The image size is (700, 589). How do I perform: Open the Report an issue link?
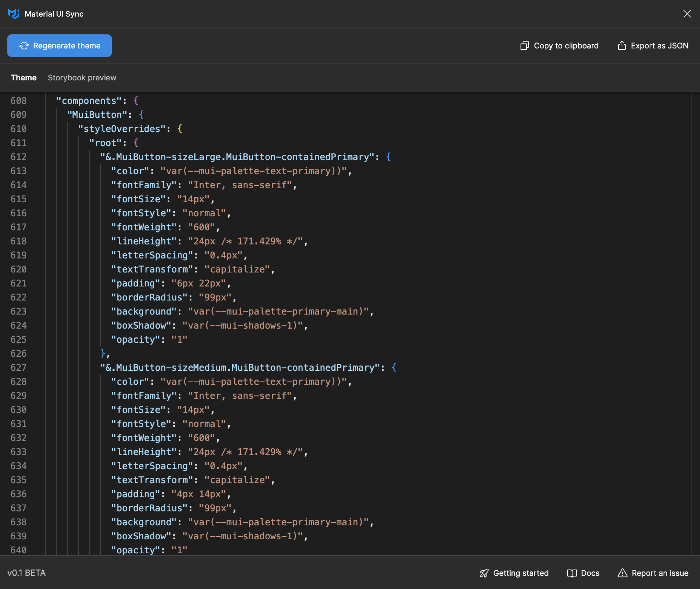click(660, 573)
